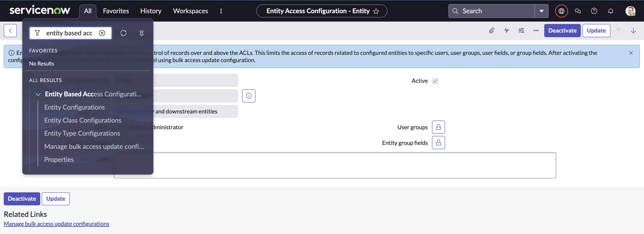
Task: Click the top Deactivate button
Action: click(x=562, y=31)
